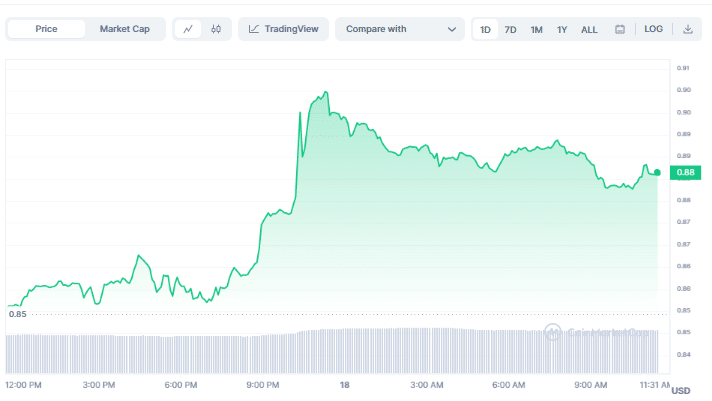The height and width of the screenshot is (401, 712).
Task: Click the 18 date axis label
Action: click(x=345, y=385)
